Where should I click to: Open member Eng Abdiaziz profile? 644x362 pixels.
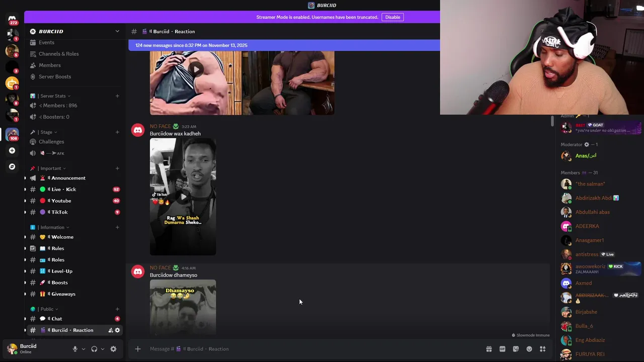tap(600, 340)
